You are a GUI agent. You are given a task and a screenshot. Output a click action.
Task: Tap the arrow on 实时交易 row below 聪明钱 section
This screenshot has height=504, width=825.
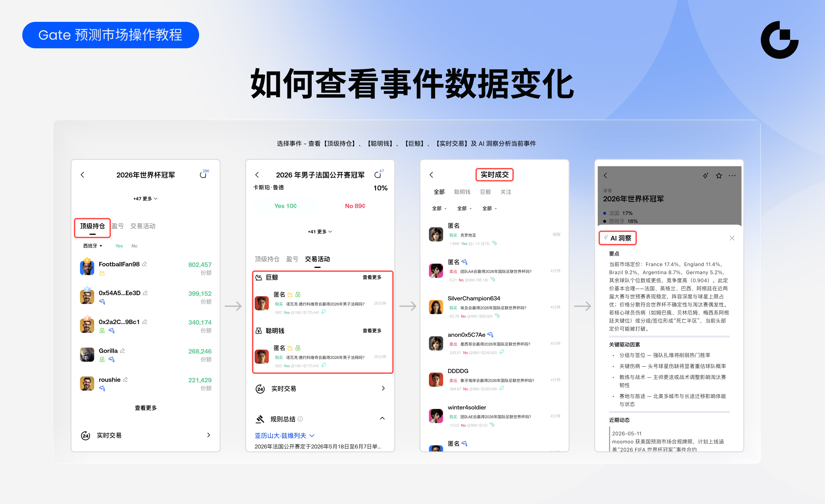383,388
